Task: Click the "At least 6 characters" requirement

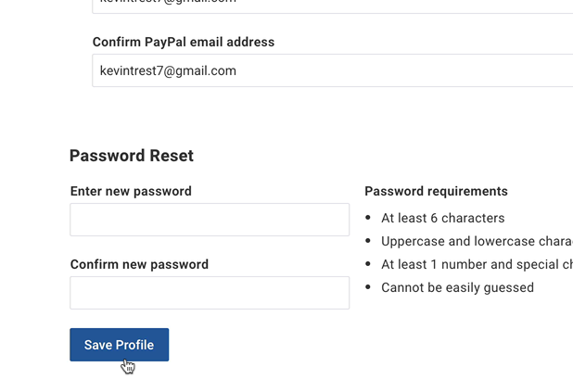Action: (443, 218)
